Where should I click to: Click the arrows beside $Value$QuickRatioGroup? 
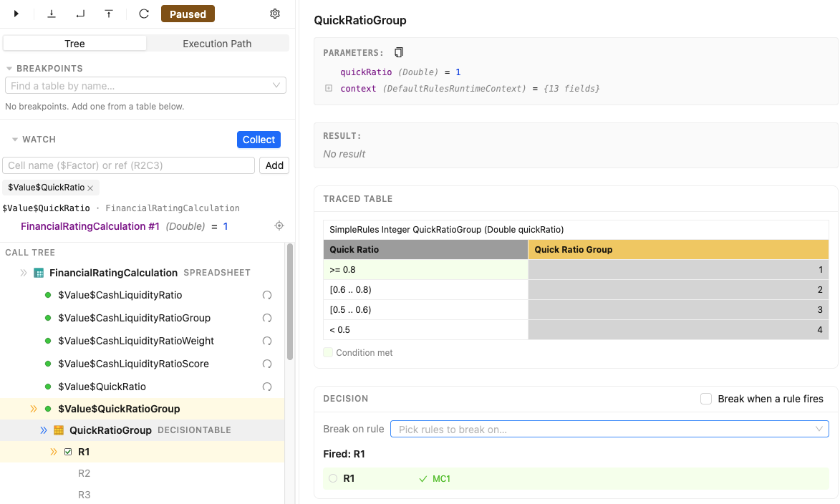pos(33,409)
